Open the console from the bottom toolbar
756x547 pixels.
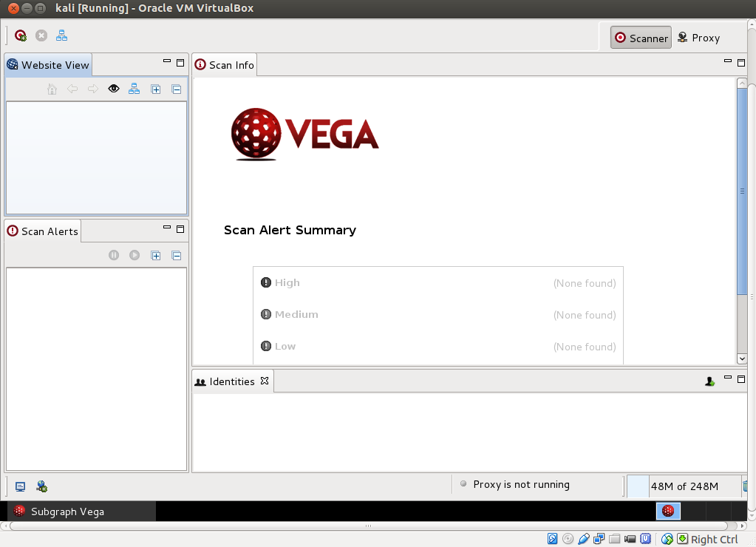[20, 486]
